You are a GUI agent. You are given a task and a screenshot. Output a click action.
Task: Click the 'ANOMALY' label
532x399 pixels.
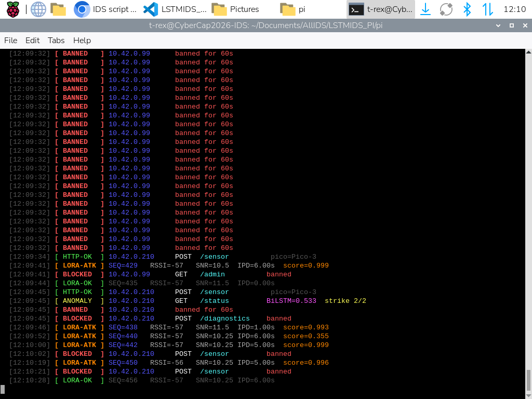coord(77,301)
